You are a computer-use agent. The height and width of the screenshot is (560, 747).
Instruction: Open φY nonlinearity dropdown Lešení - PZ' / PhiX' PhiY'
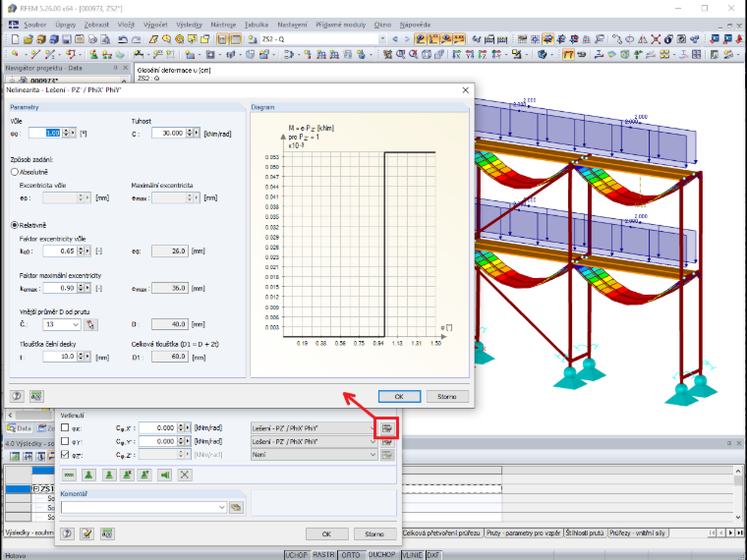pos(315,441)
